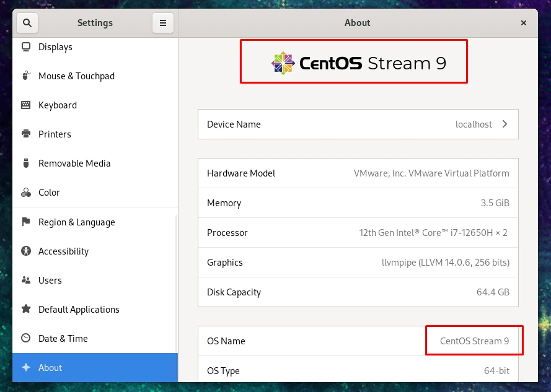
Task: Click the Date & Time clock icon
Action: (26, 338)
